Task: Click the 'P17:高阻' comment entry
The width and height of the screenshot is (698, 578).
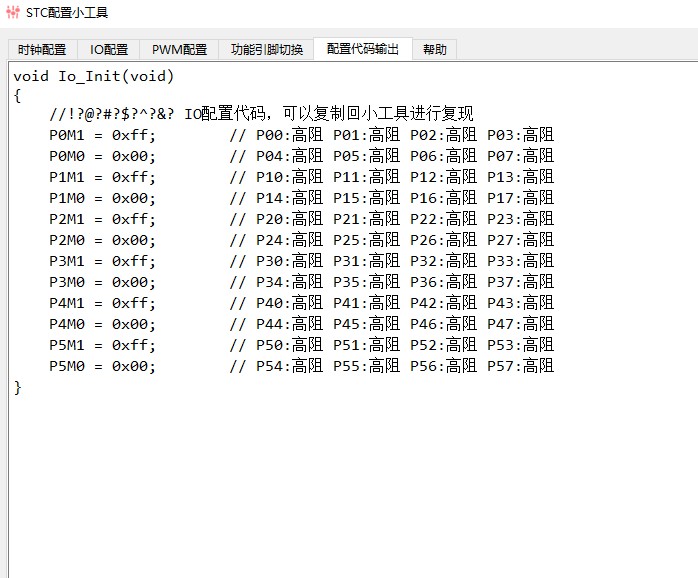Action: click(520, 198)
